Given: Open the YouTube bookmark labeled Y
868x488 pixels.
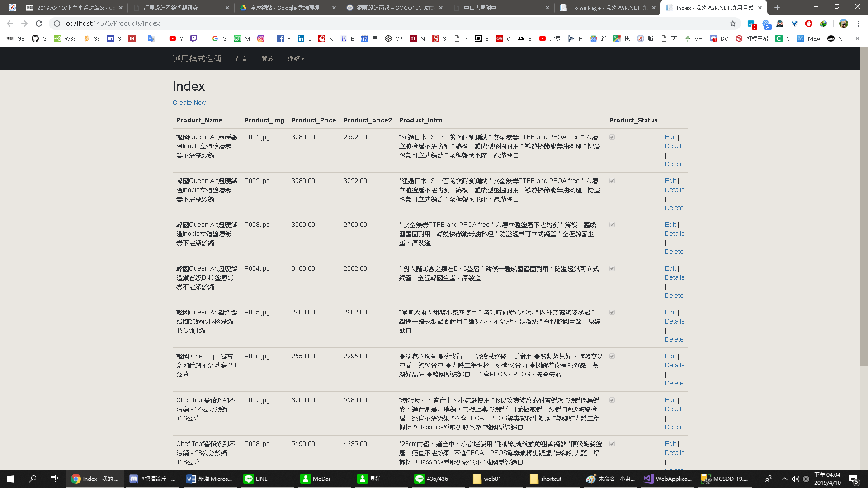Looking at the screenshot, I should coord(176,38).
